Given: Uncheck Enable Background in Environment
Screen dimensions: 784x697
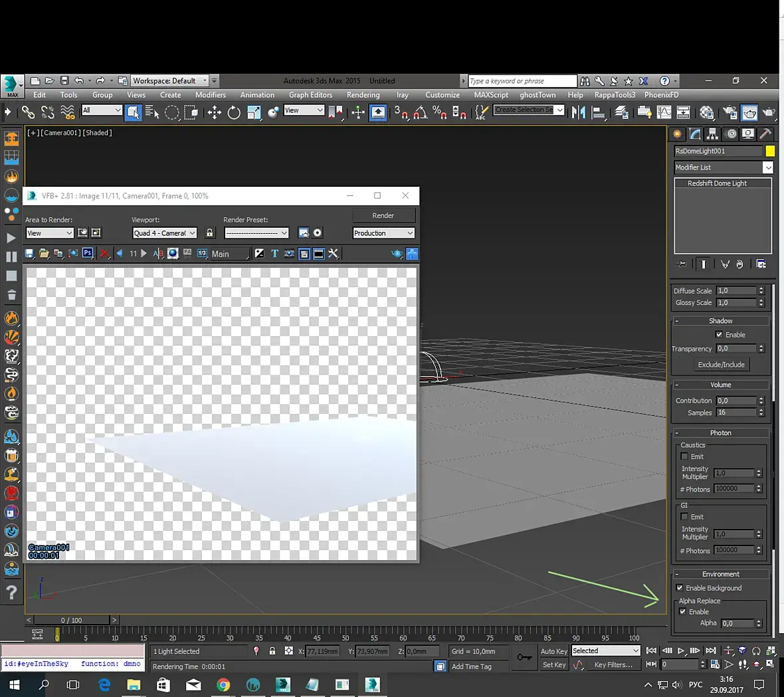Looking at the screenshot, I should point(680,587).
